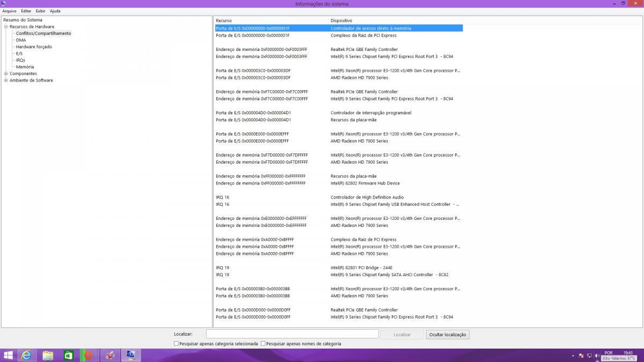Select AMD Radeon row at 0x000003B0-0x000003BB
Image resolution: width=644 pixels, height=362 pixels.
(338, 295)
